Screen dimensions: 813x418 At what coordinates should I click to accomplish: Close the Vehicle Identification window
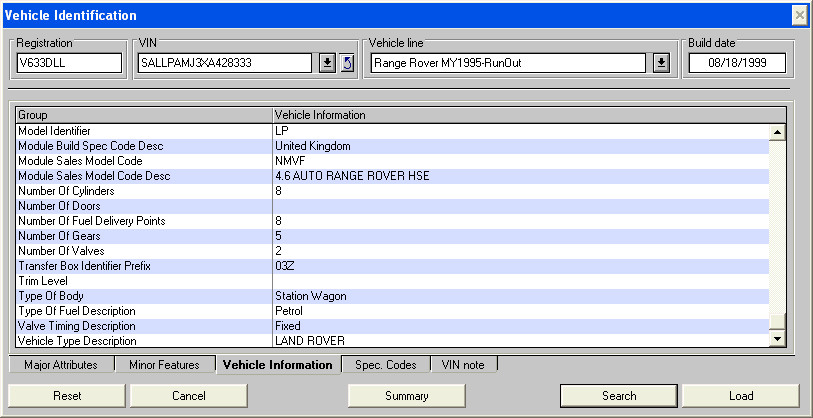point(799,16)
